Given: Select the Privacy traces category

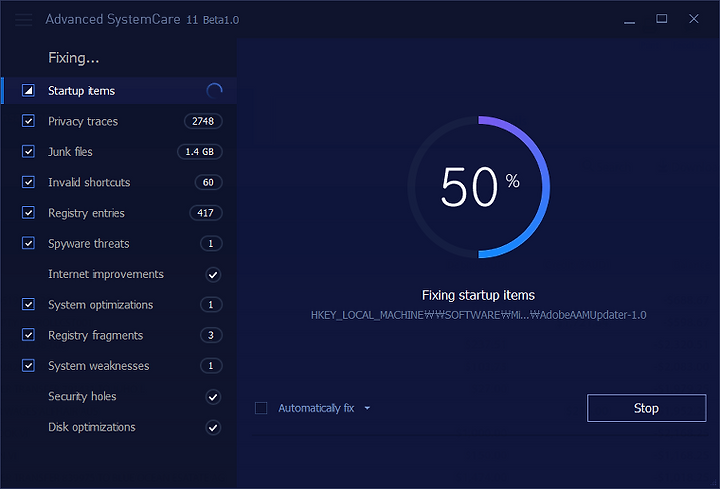Looking at the screenshot, I should (119, 121).
